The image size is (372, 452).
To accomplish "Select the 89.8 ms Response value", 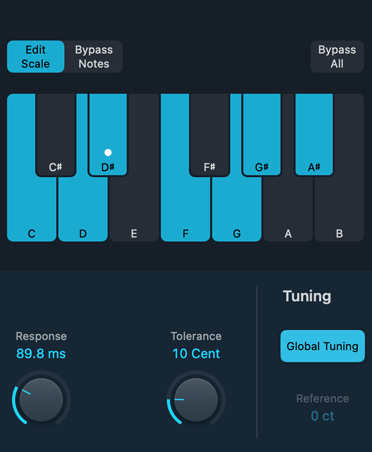I will (41, 354).
